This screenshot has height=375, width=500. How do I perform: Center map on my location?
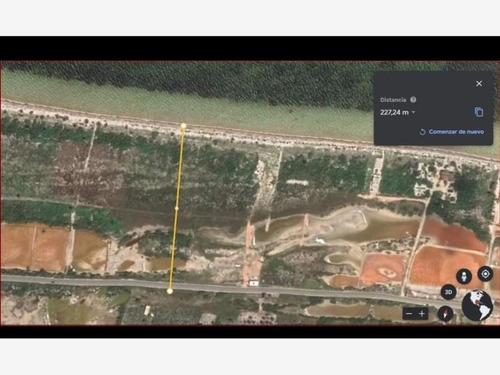[485, 274]
